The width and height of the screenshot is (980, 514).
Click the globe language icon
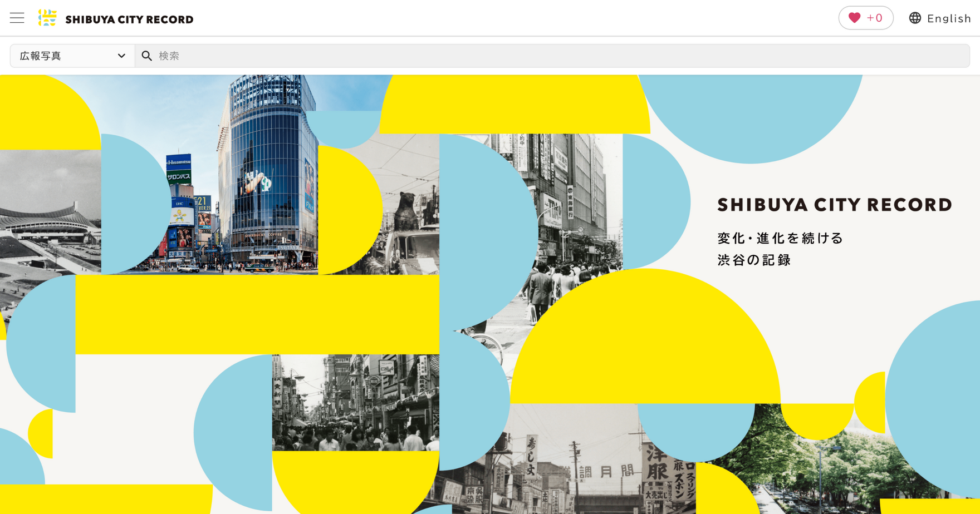915,18
